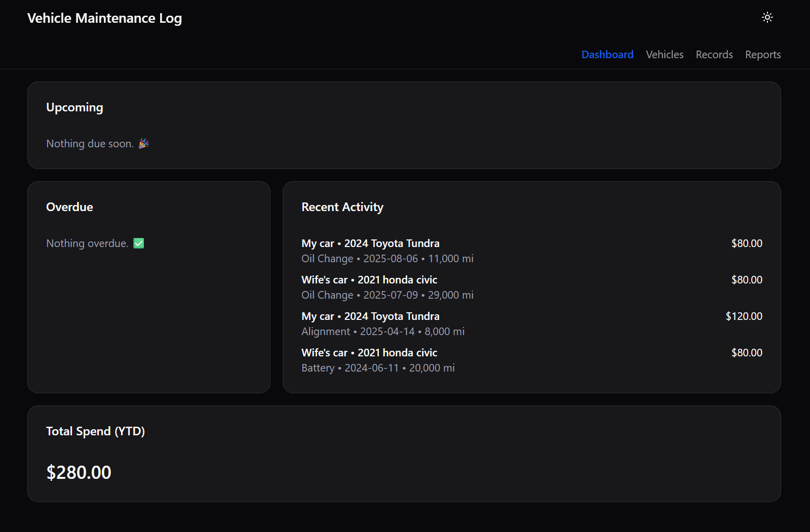This screenshot has width=810, height=532.
Task: Click the $280.00 total spend value
Action: 79,472
